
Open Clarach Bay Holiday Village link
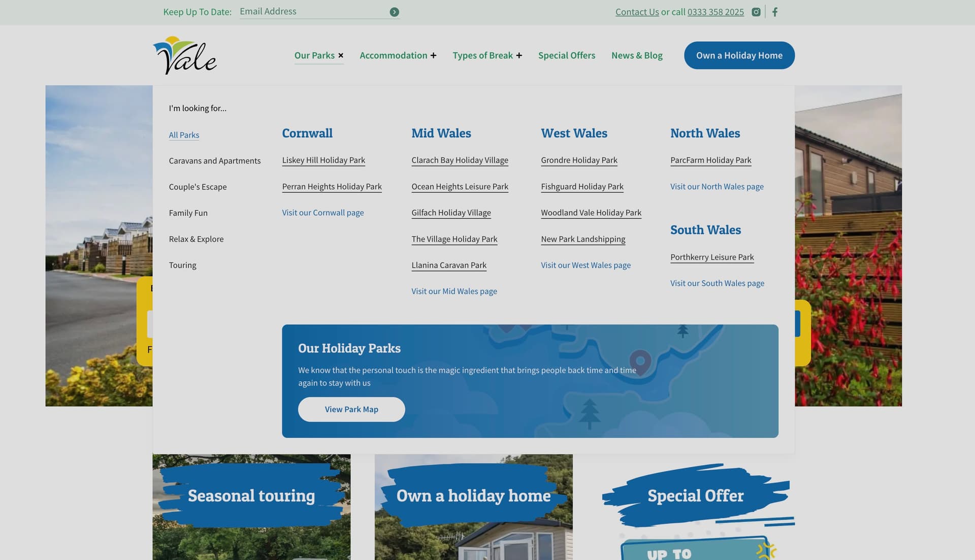tap(460, 160)
